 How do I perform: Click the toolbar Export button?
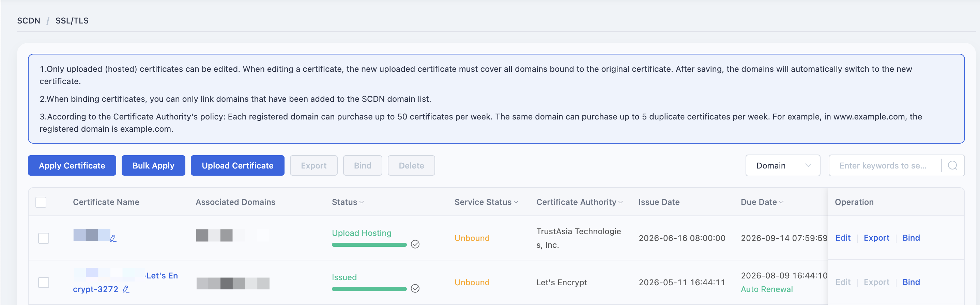point(313,165)
